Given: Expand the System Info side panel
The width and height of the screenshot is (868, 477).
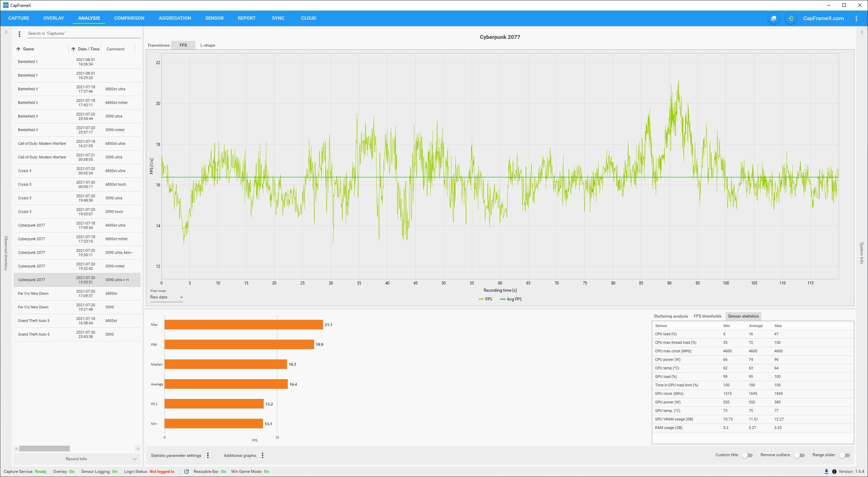Looking at the screenshot, I should coord(862,32).
